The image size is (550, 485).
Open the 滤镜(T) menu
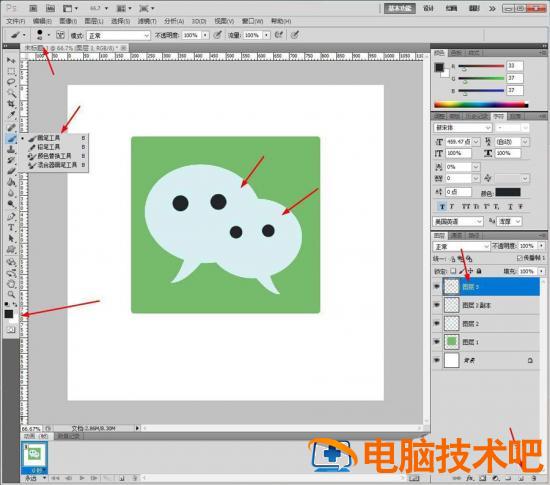[147, 21]
